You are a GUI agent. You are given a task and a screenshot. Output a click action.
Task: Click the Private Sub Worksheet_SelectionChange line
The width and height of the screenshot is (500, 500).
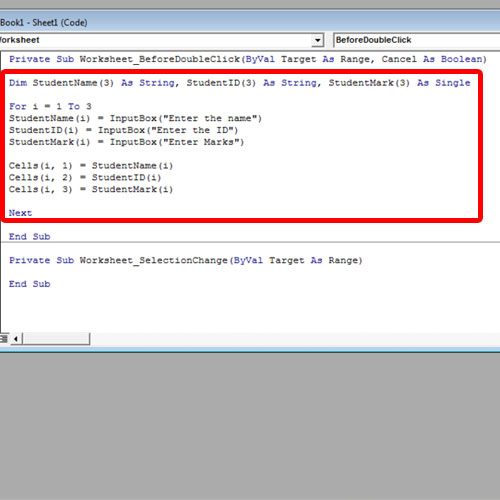(x=186, y=260)
